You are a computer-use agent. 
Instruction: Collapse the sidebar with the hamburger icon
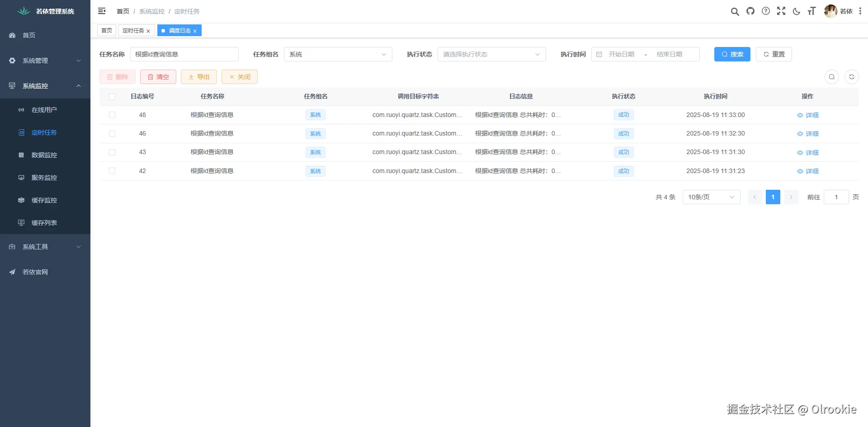point(102,11)
